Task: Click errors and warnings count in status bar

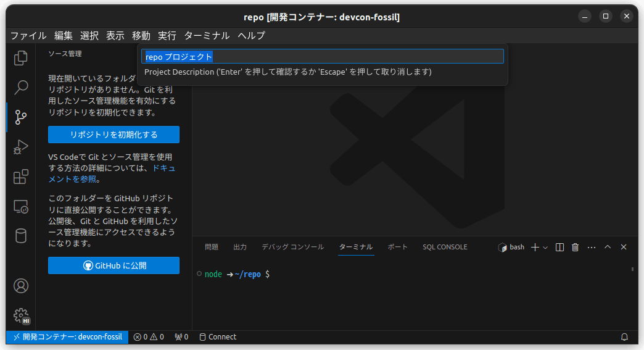Action: (x=149, y=337)
